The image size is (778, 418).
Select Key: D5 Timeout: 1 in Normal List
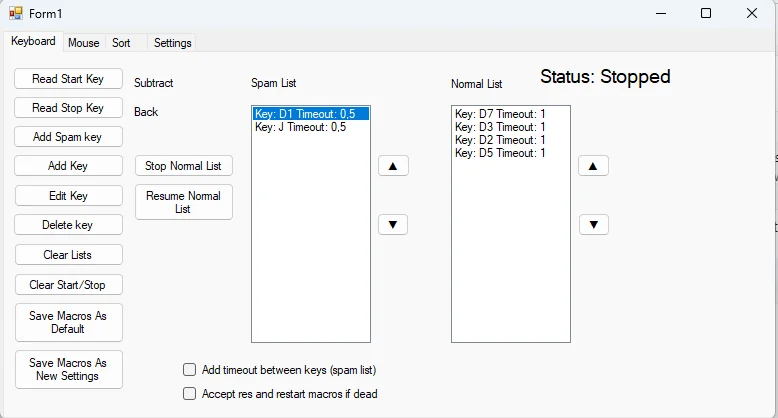(x=511, y=153)
